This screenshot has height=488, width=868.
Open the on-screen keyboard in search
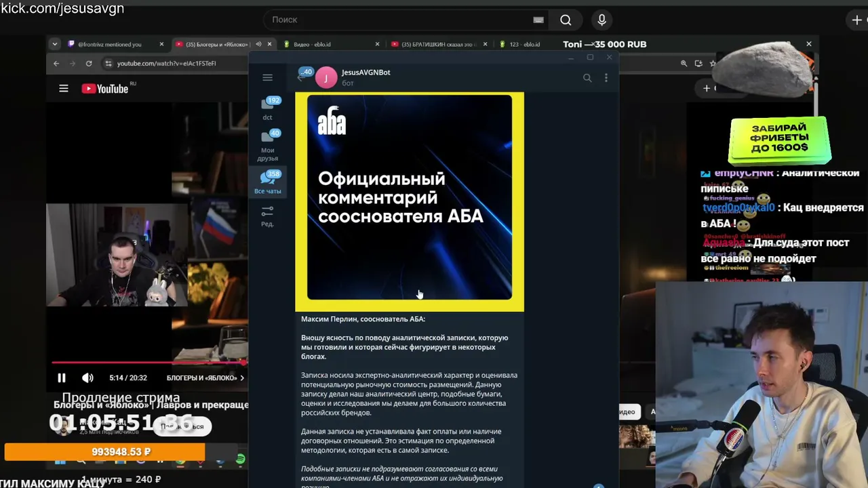(538, 20)
